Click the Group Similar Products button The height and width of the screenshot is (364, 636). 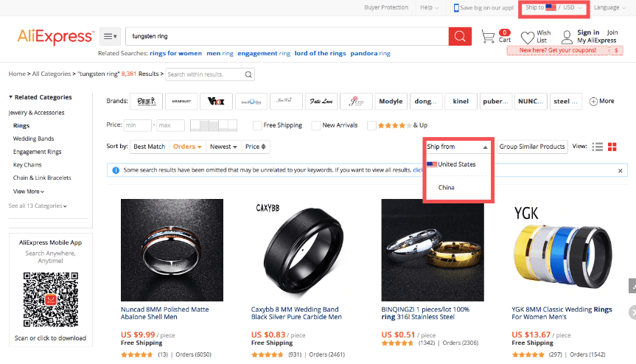(x=532, y=147)
